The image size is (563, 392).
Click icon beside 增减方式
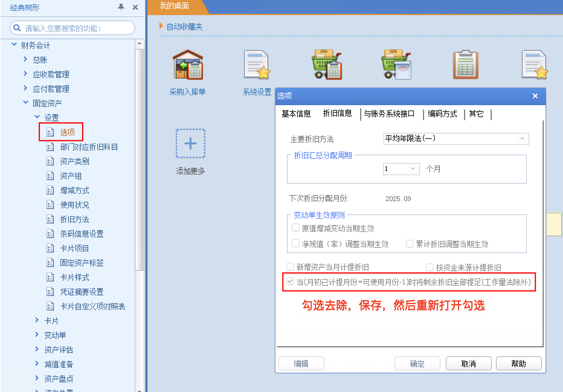[x=50, y=190]
